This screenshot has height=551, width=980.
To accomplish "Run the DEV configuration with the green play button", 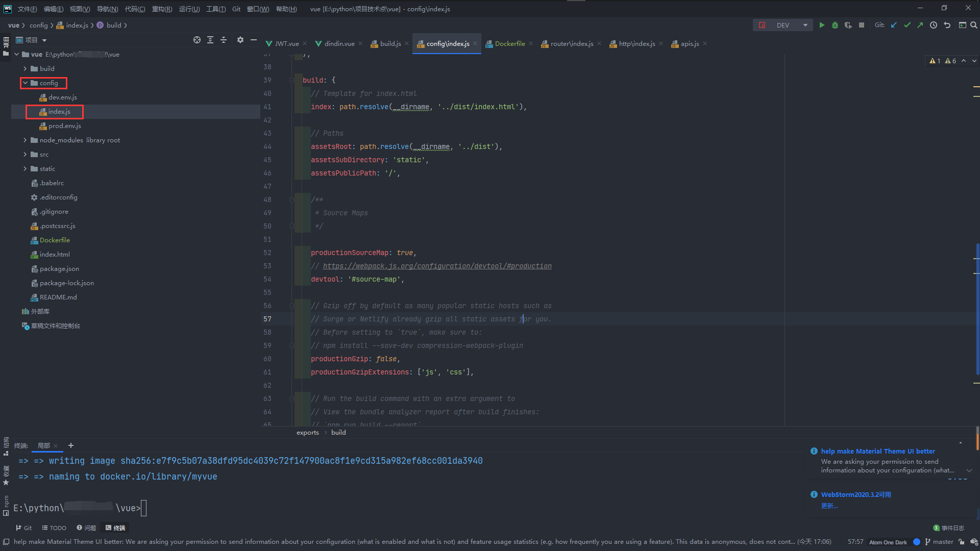I will coord(822,25).
